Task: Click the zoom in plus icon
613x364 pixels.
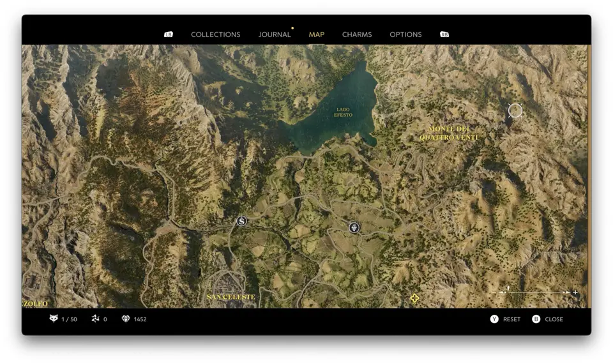Action: (x=575, y=292)
